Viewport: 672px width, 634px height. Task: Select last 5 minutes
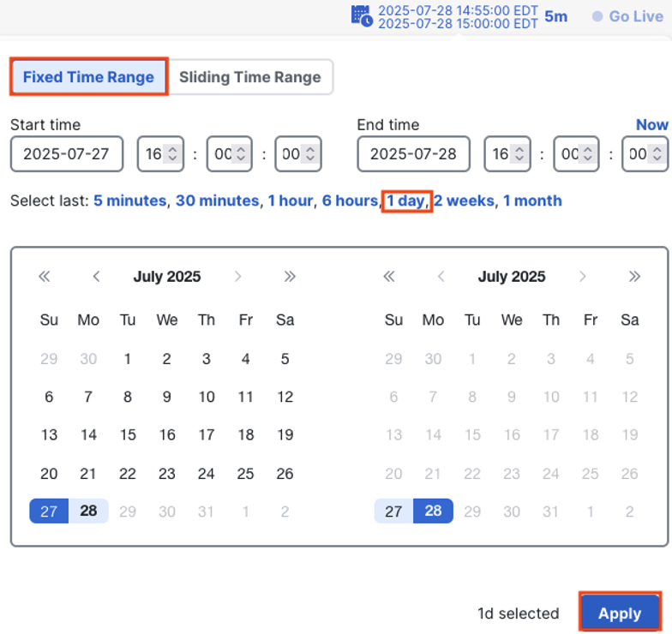(x=130, y=200)
